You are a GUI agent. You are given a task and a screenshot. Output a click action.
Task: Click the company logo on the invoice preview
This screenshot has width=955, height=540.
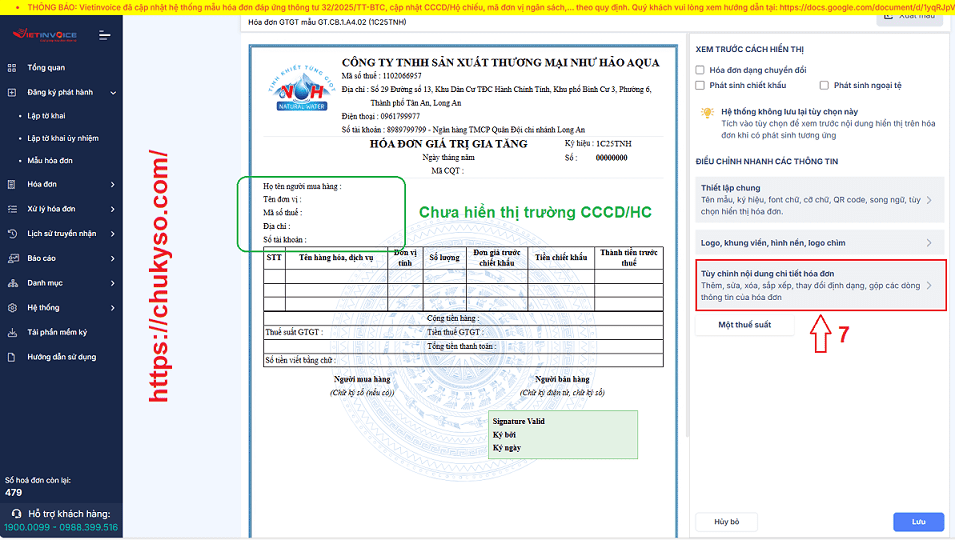tap(301, 89)
